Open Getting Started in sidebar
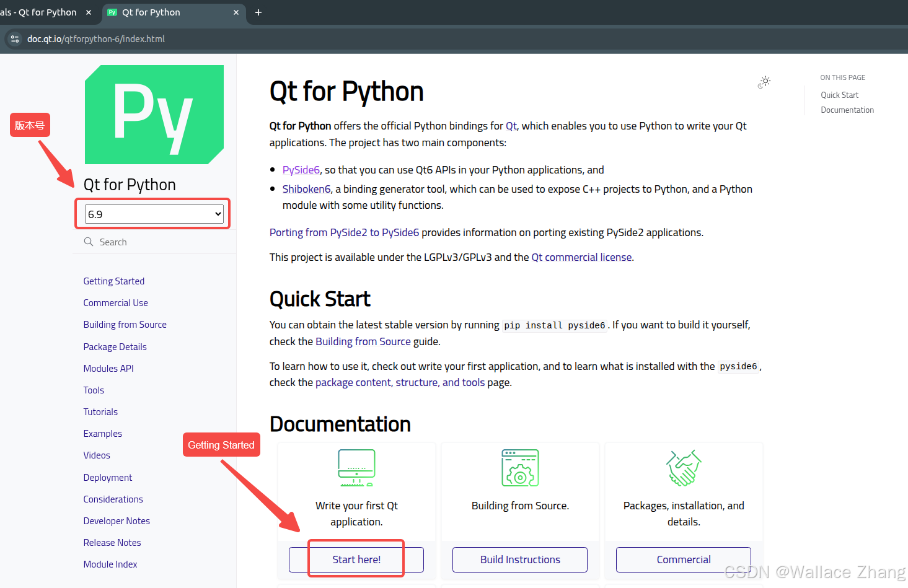 [114, 281]
